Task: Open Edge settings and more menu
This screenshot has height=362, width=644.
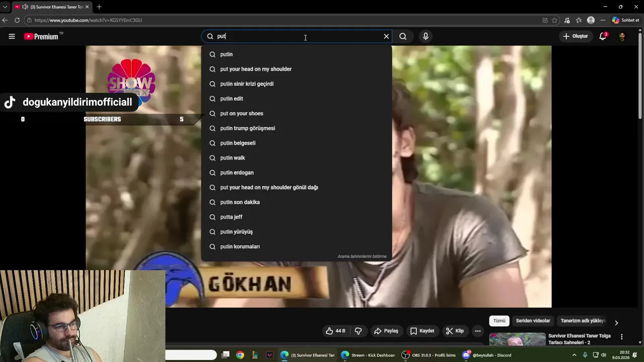Action: tap(603, 20)
